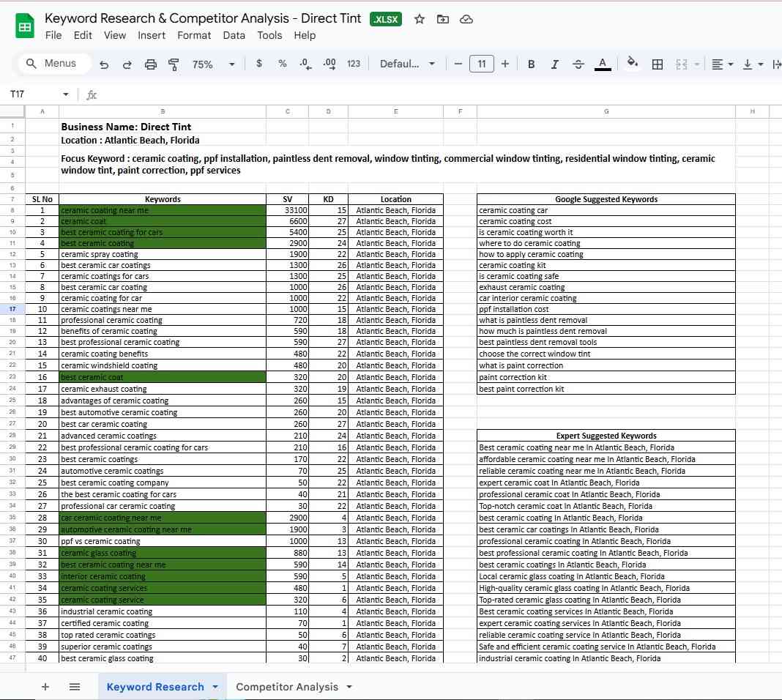Open vertical align options
Viewport: 782px width, 700px height.
[x=748, y=64]
